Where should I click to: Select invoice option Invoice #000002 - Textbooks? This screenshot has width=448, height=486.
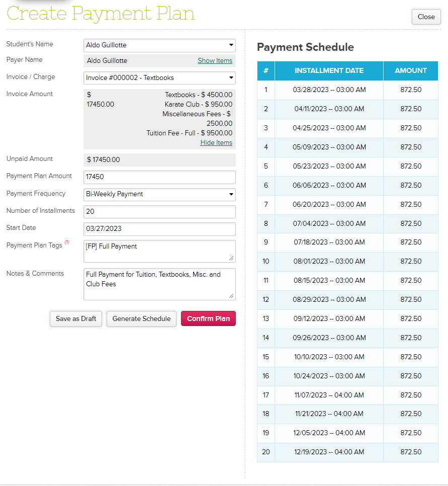pos(159,78)
